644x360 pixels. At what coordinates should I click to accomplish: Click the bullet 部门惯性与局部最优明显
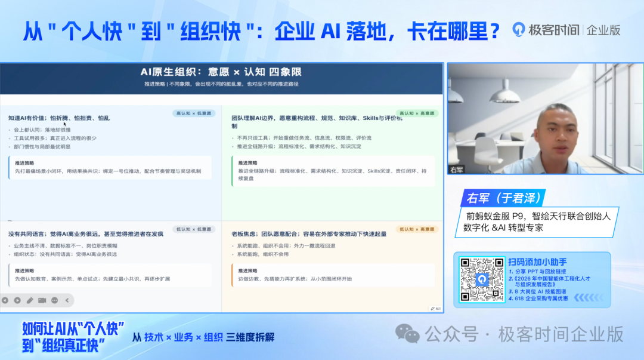pyautogui.click(x=42, y=146)
